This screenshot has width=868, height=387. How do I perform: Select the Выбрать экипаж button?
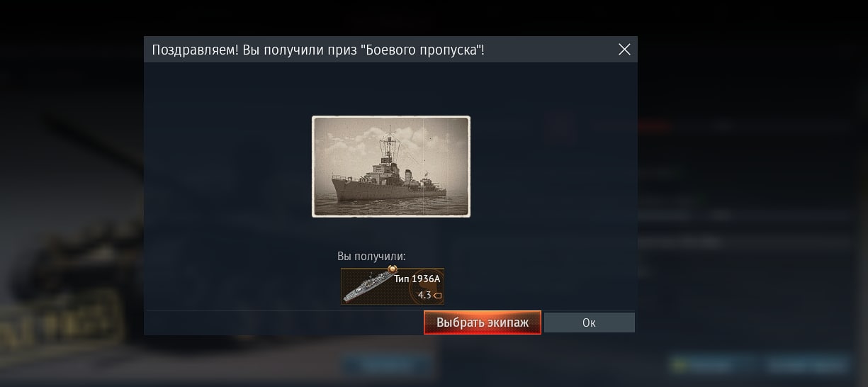[x=483, y=322]
